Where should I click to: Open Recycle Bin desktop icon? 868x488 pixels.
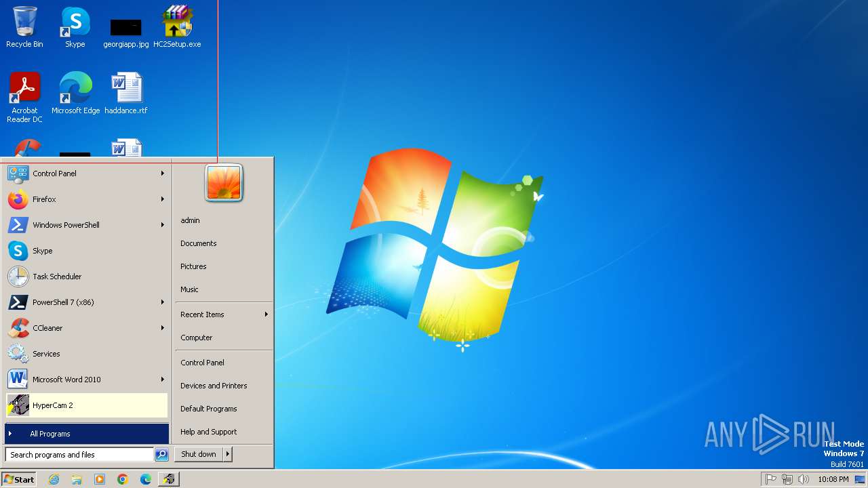tap(24, 27)
